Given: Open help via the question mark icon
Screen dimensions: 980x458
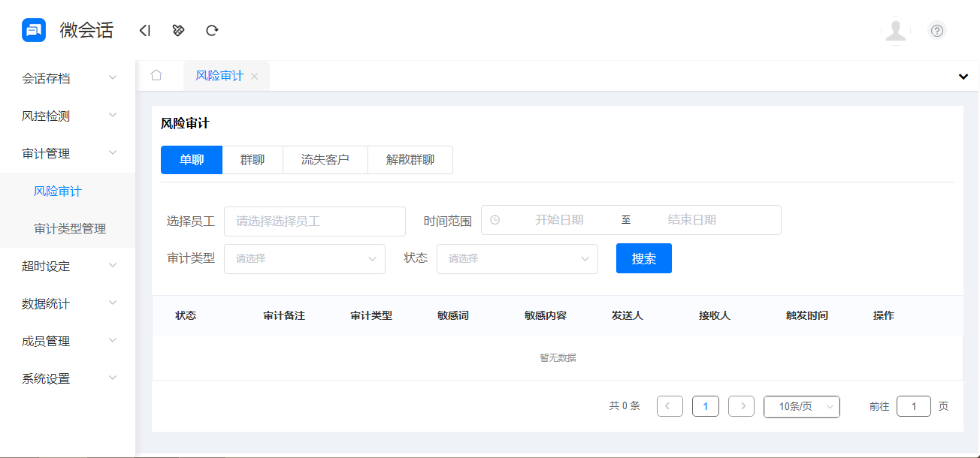Looking at the screenshot, I should (x=936, y=30).
